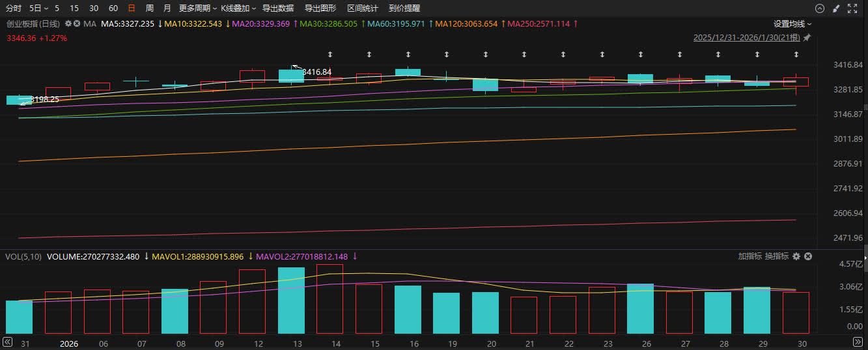Open K线叠加 overlay menu
The width and height of the screenshot is (868, 350).
pyautogui.click(x=238, y=8)
